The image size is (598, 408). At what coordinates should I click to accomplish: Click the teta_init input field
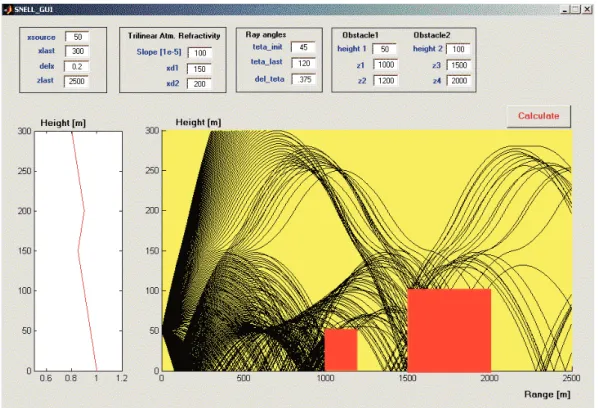(303, 47)
